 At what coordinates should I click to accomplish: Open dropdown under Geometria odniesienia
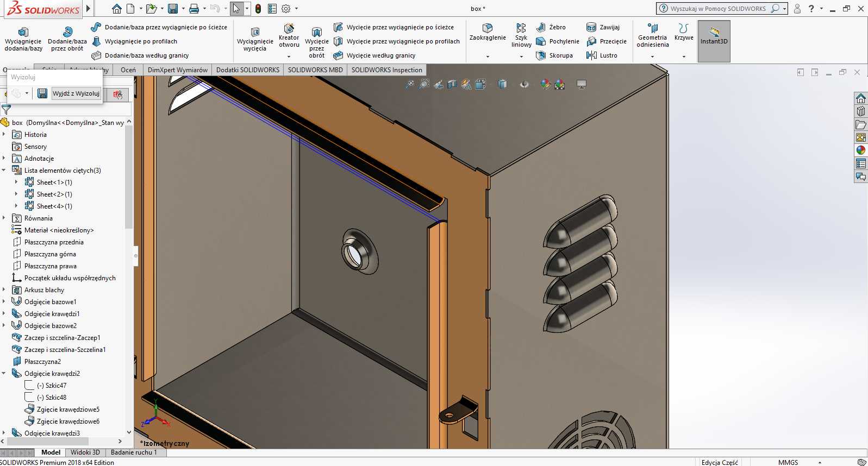point(653,56)
